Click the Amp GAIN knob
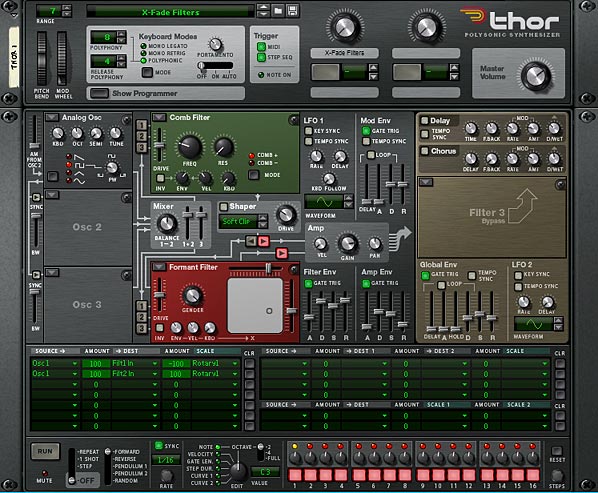598x493 pixels. 347,243
